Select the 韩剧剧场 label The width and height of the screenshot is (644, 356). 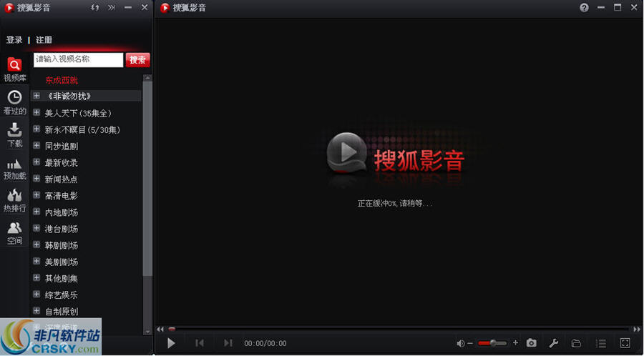pyautogui.click(x=62, y=245)
